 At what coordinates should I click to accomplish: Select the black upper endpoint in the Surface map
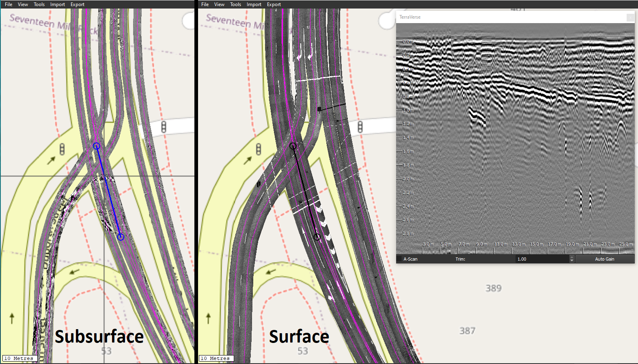click(293, 146)
